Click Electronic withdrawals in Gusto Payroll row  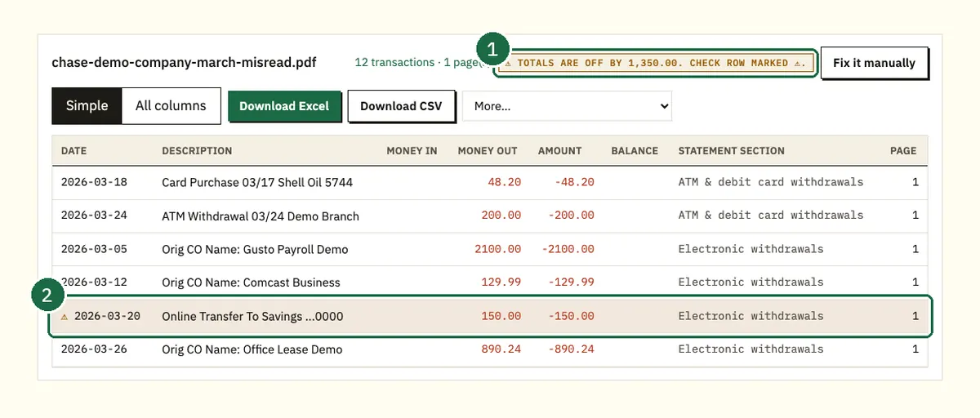pyautogui.click(x=751, y=249)
